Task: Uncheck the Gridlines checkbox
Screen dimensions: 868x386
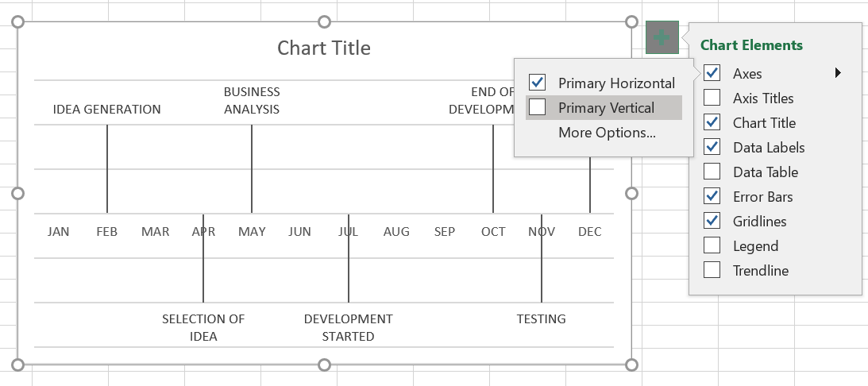Action: click(x=712, y=222)
